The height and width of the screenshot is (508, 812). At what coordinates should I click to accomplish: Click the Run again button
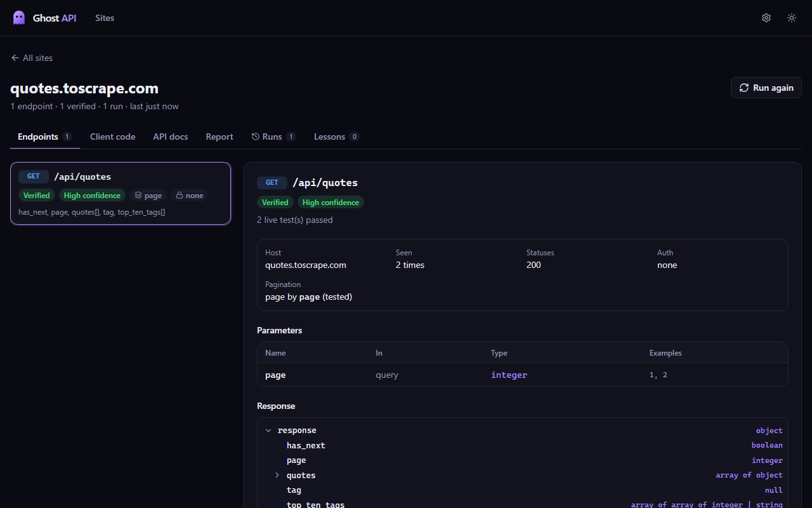[766, 88]
